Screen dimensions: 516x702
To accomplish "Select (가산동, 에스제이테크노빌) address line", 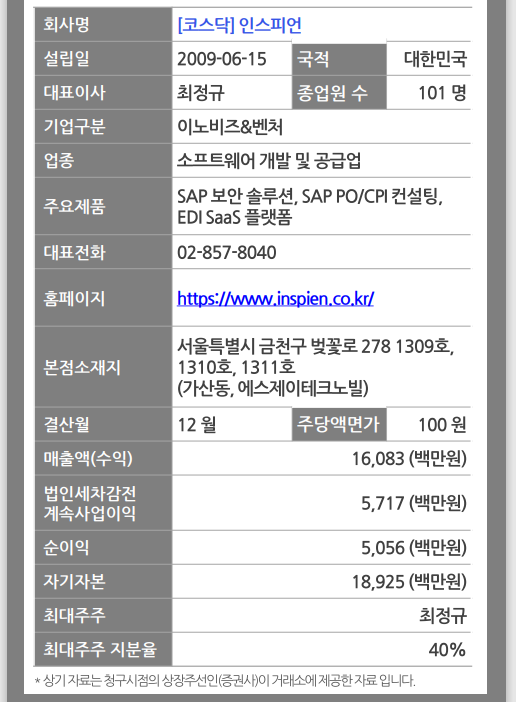I will [x=273, y=388].
